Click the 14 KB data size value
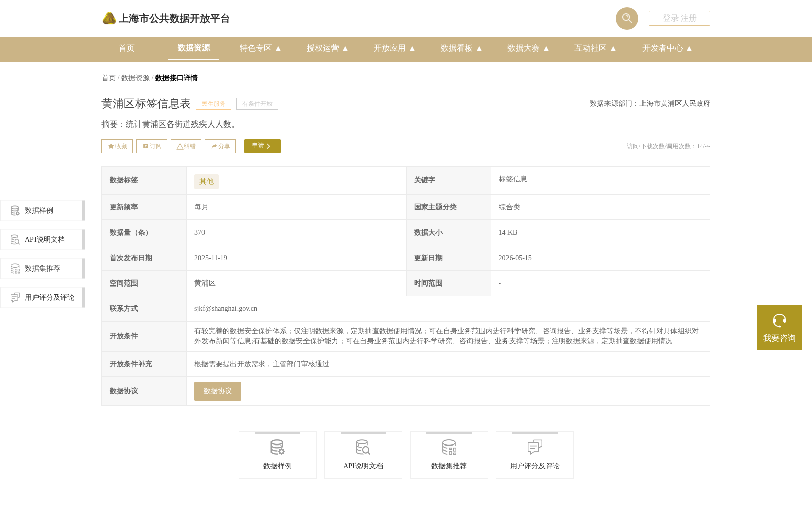 pyautogui.click(x=507, y=232)
